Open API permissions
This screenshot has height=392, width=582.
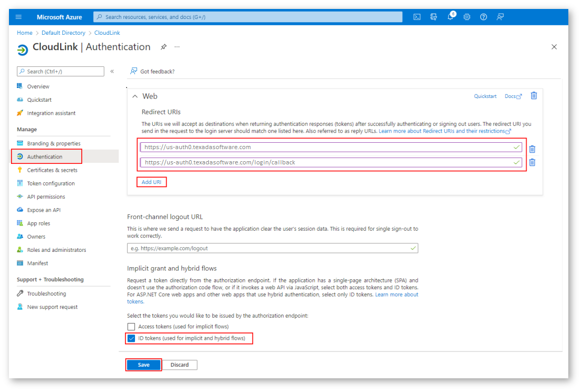(x=46, y=197)
